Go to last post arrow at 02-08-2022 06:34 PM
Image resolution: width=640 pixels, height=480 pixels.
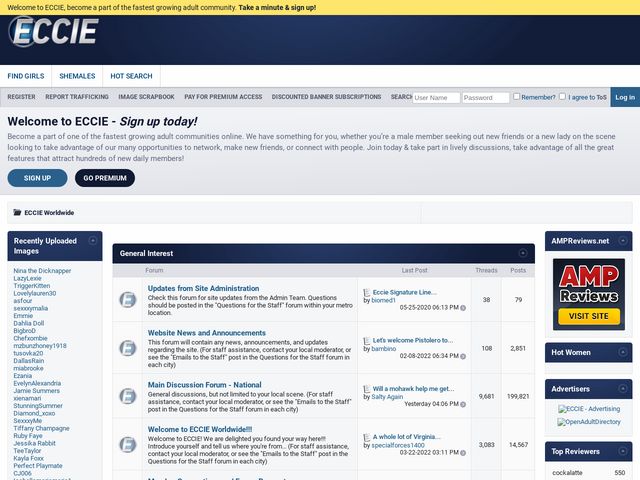tap(463, 356)
